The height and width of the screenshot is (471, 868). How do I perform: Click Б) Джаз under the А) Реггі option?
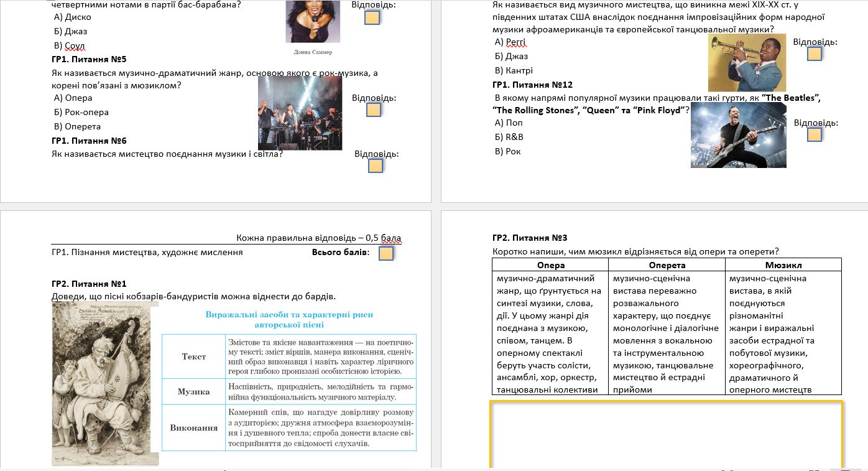[511, 56]
